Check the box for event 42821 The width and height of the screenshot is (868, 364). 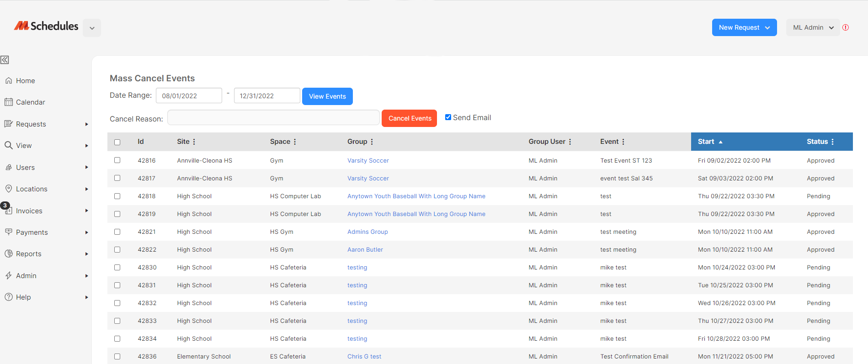click(x=117, y=232)
